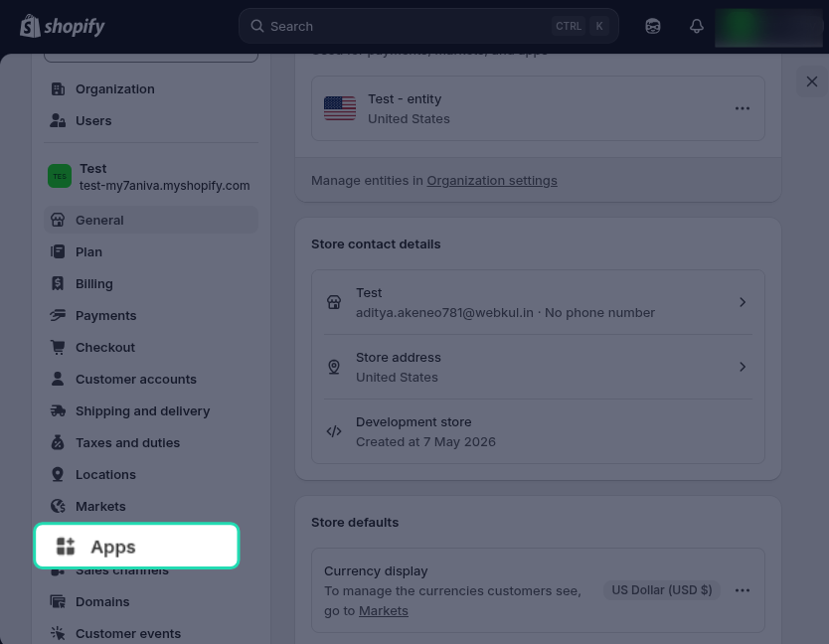Click the General store icon

[58, 220]
